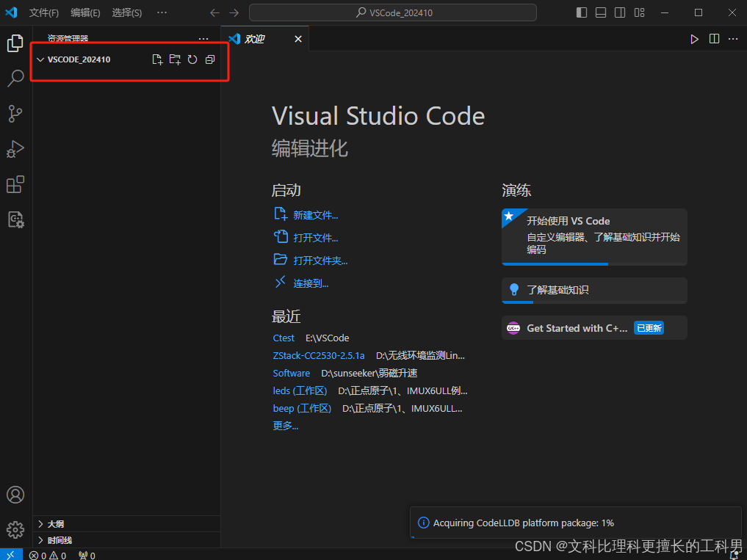Toggle the primary side bar layout icon
Viewport: 747px width, 560px height.
(x=582, y=13)
